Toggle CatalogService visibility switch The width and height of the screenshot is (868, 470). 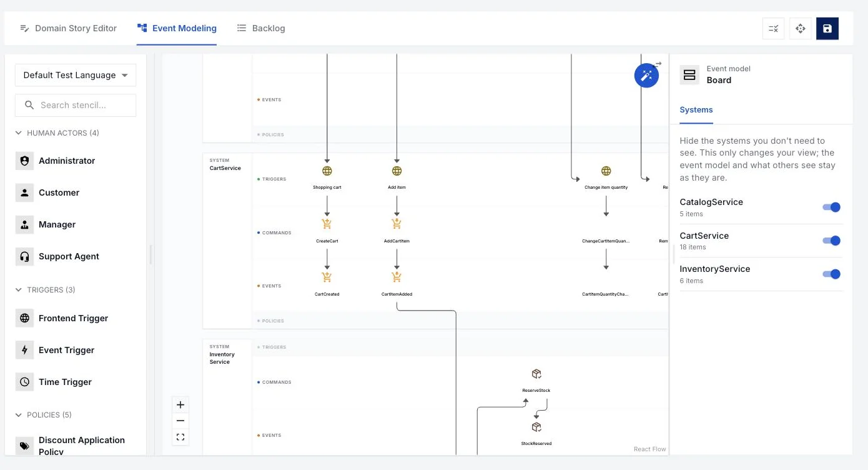tap(831, 207)
